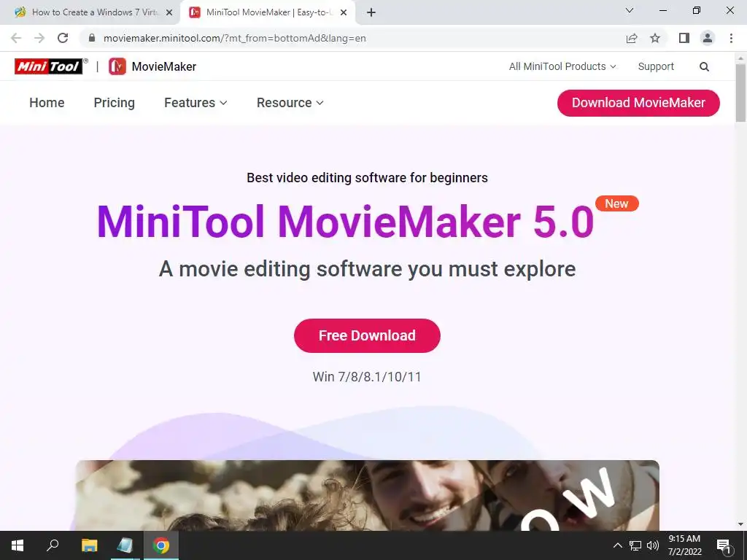The height and width of the screenshot is (560, 747).
Task: Open network status tray icon
Action: point(635,545)
